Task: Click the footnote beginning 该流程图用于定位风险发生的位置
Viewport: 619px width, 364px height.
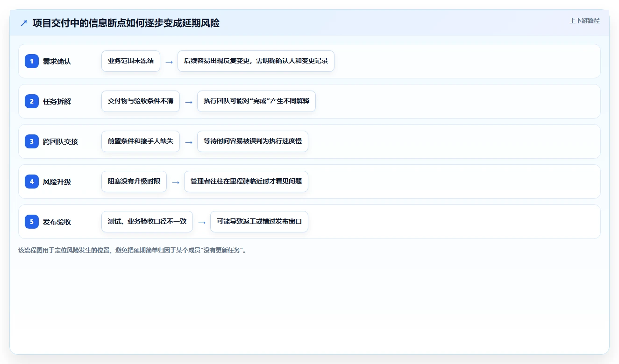Action: [132, 250]
